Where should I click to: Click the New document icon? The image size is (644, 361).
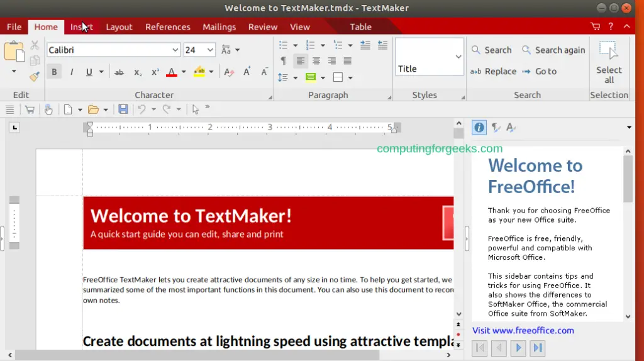point(68,109)
